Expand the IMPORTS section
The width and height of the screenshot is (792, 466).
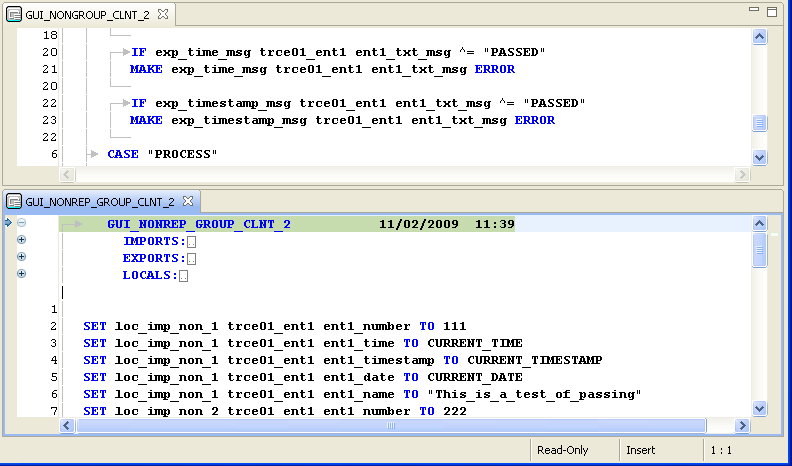(x=21, y=240)
